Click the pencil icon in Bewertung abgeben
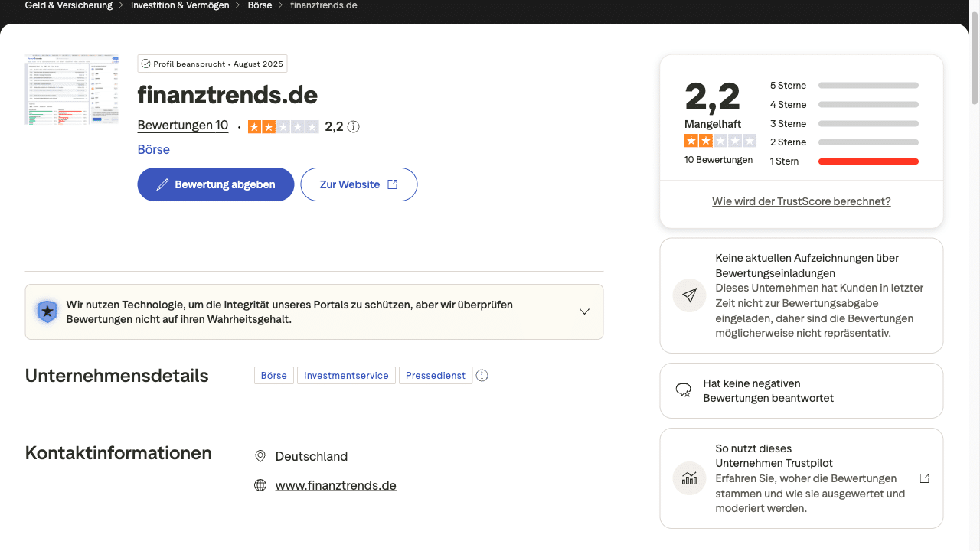Viewport: 980px width, 551px height. click(162, 184)
